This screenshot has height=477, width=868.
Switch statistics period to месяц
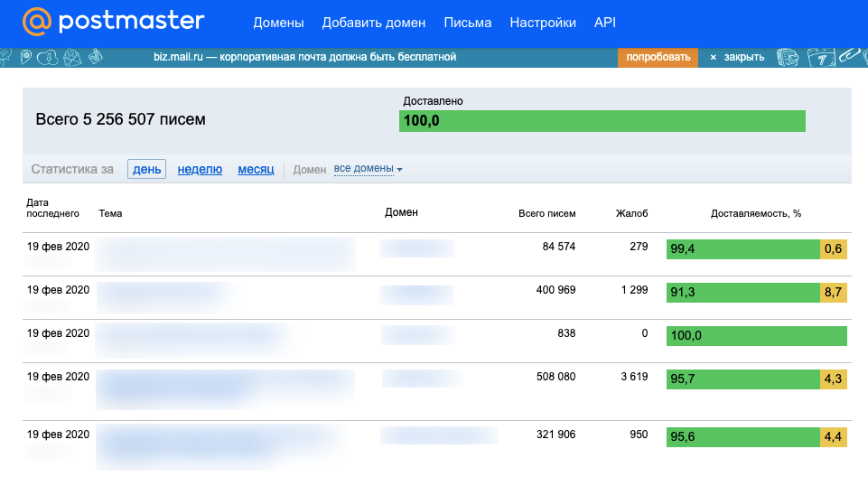click(256, 169)
